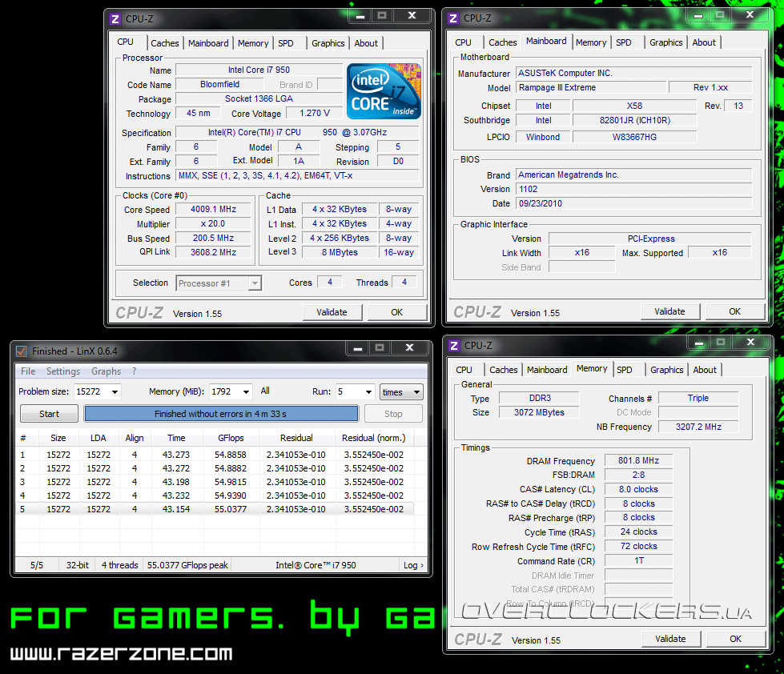Open the Log panel in LinX status bar
This screenshot has height=674, width=784.
point(413,566)
